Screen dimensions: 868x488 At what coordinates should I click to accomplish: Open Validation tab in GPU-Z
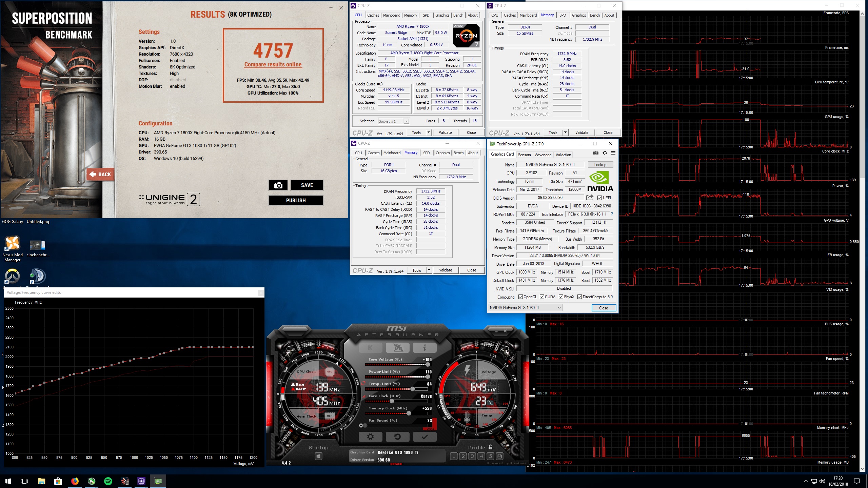563,155
